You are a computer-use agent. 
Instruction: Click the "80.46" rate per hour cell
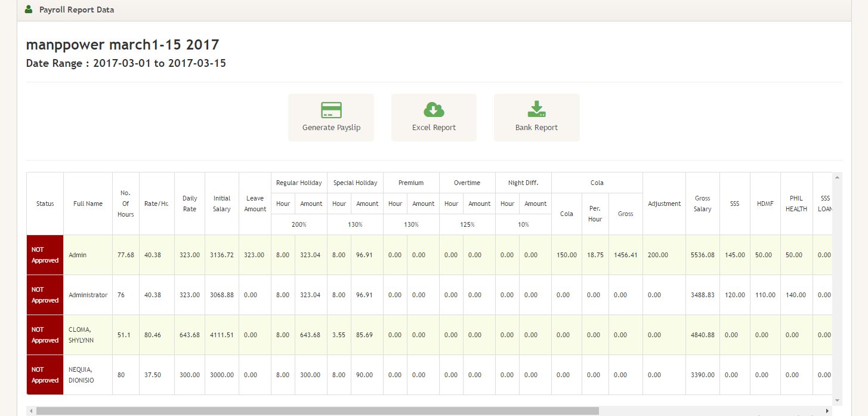pos(157,335)
